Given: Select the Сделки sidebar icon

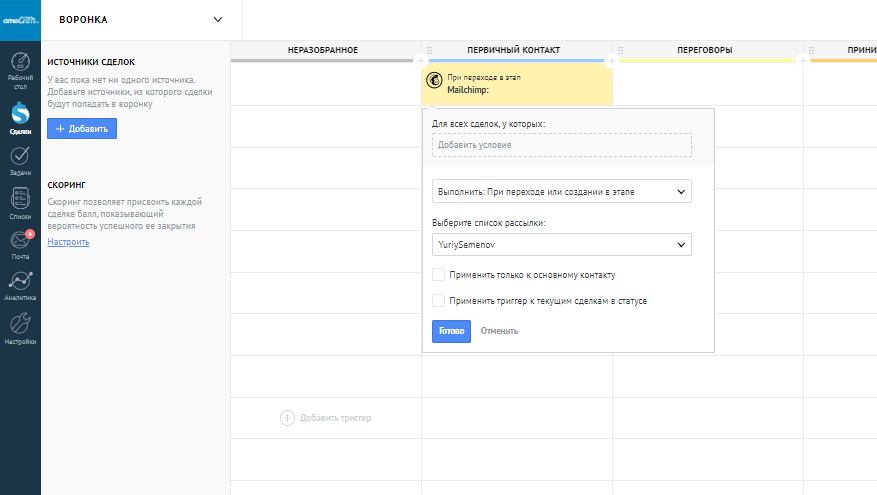Looking at the screenshot, I should (x=20, y=114).
